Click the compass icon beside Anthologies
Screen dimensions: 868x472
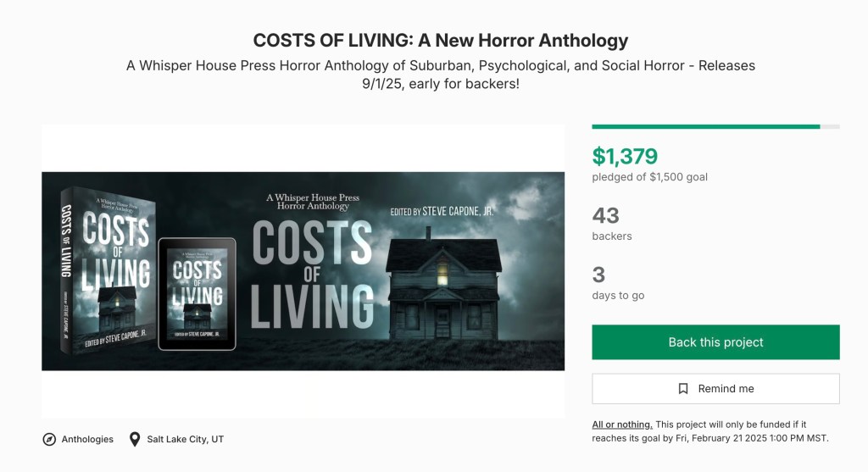49,439
